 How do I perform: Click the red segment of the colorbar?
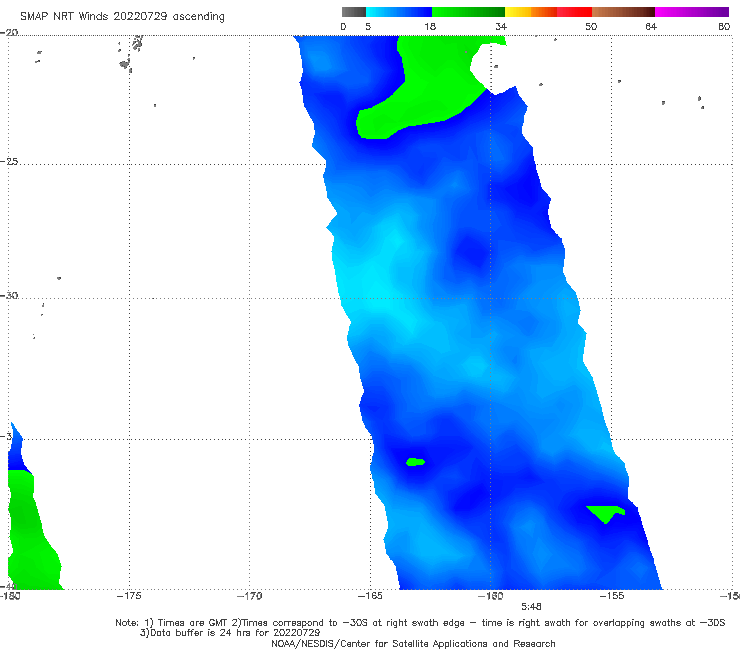pos(574,12)
